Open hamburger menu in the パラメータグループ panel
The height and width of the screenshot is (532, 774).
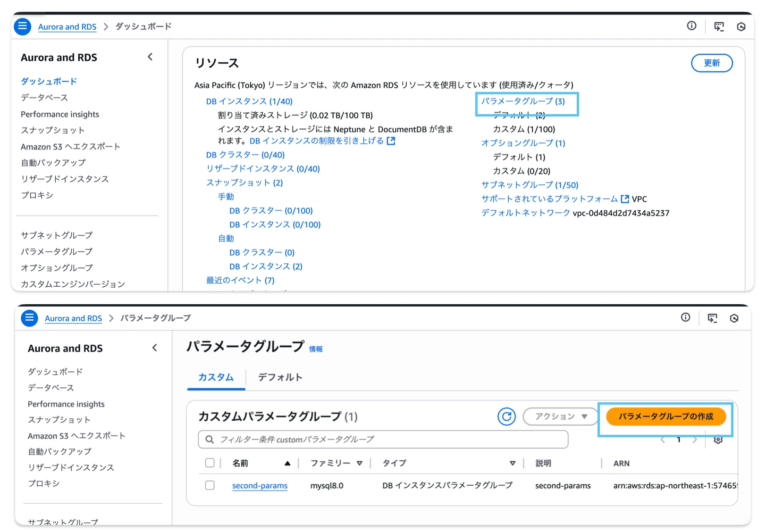tap(29, 318)
